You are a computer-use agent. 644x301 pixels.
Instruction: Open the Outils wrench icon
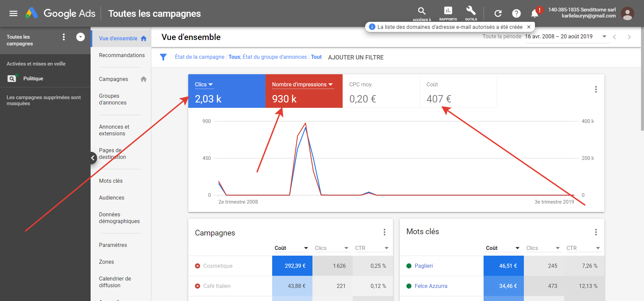[x=471, y=11]
